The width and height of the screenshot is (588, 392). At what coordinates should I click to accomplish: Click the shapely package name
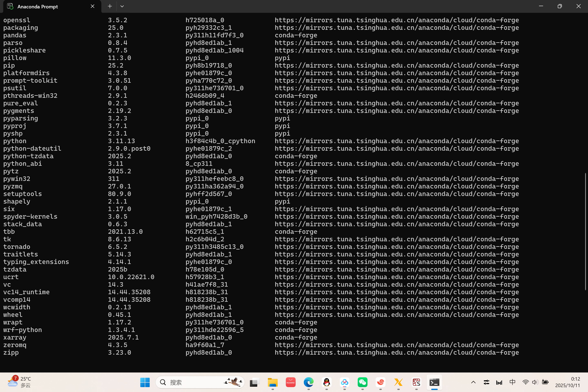coord(17,202)
